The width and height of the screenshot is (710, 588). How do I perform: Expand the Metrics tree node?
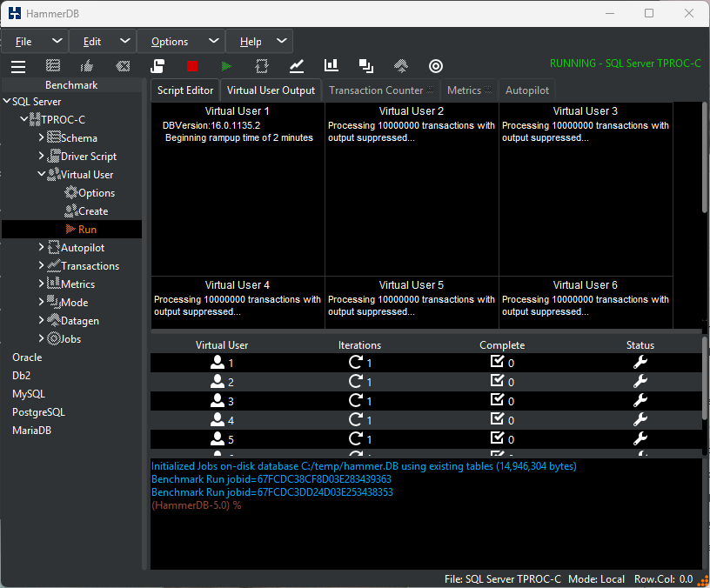click(41, 284)
